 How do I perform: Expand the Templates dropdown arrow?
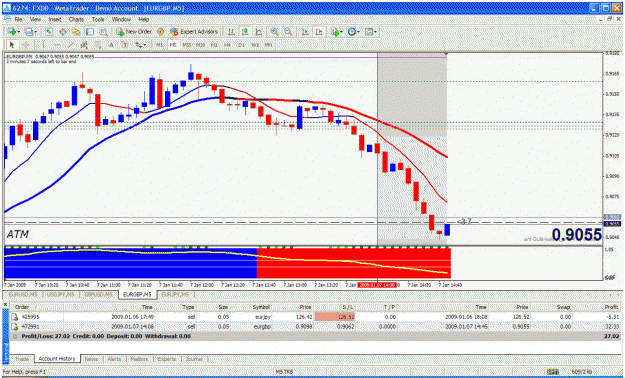pyautogui.click(x=375, y=32)
